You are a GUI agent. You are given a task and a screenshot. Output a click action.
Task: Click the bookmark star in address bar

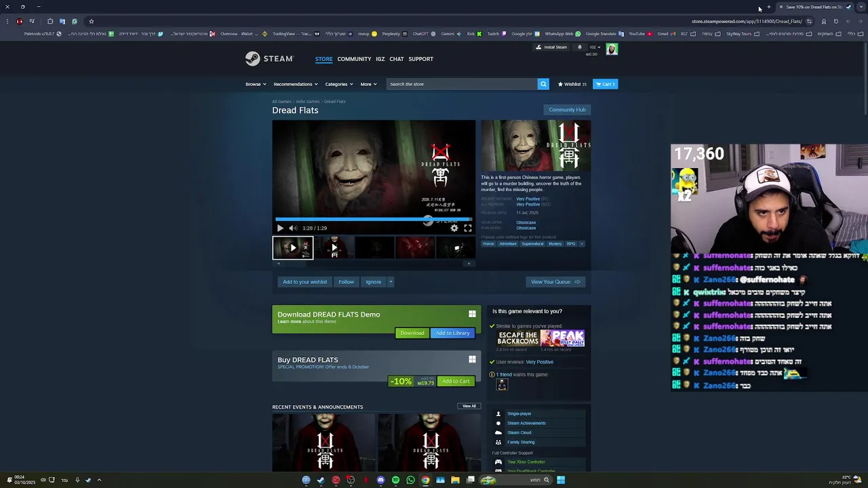pyautogui.click(x=92, y=21)
